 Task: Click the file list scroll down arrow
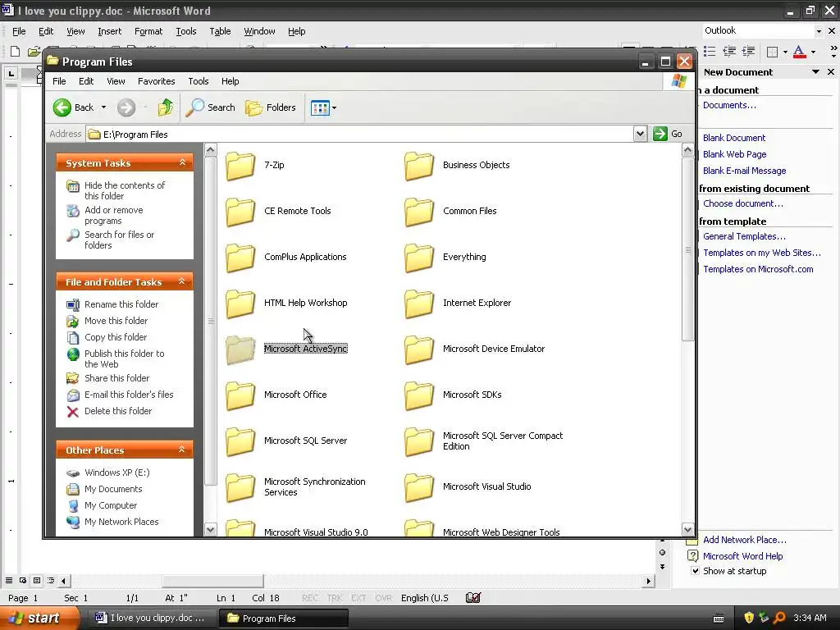(688, 529)
